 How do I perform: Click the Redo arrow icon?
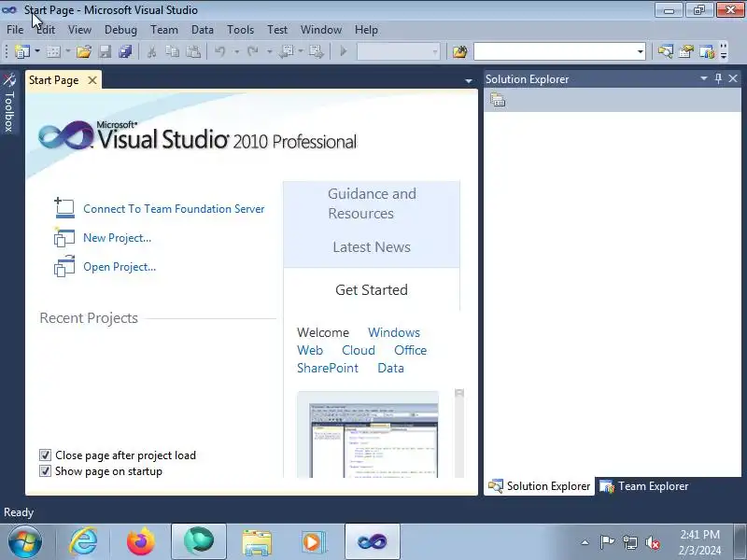pyautogui.click(x=252, y=51)
